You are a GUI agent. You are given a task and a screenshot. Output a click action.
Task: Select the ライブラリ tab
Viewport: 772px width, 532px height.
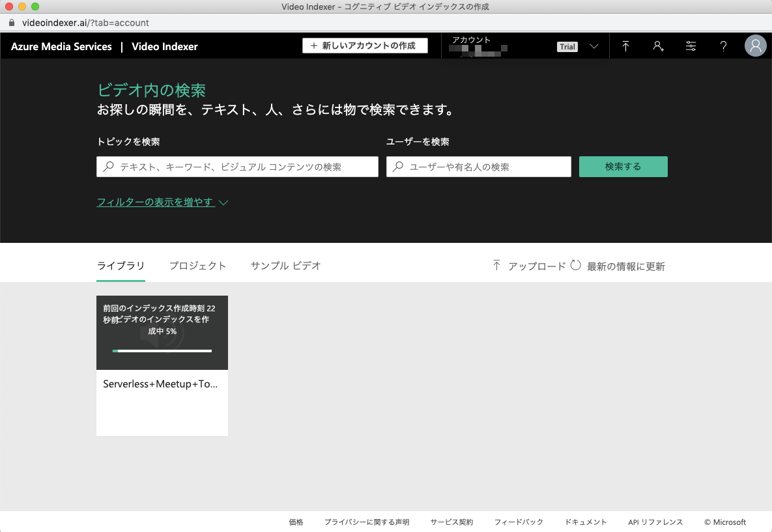(121, 266)
